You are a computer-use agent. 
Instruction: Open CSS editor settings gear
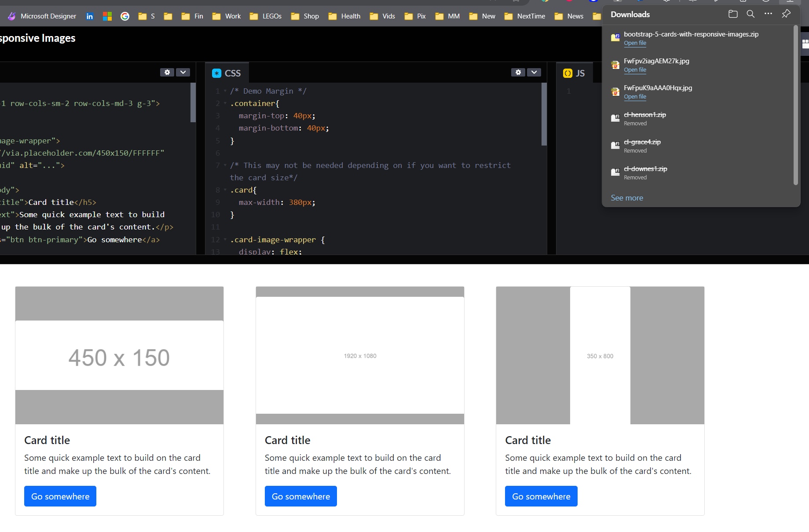[518, 72]
